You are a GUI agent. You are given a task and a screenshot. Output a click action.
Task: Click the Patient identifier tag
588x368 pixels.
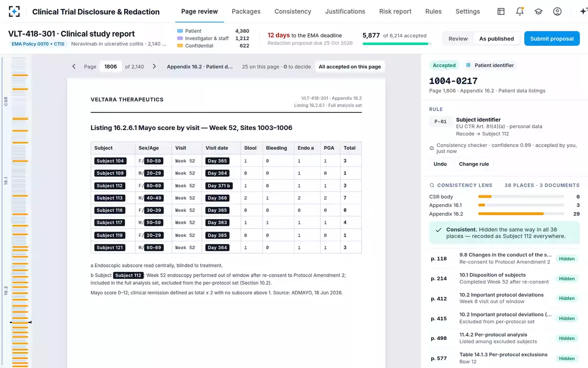pos(490,65)
